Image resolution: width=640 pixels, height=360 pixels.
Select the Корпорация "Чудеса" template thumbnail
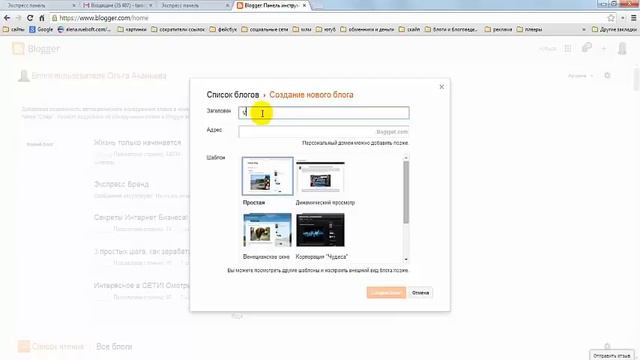320,230
